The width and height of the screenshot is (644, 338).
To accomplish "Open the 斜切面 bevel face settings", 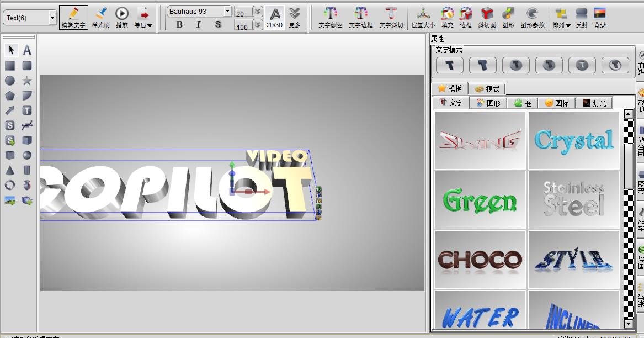I will tap(487, 17).
